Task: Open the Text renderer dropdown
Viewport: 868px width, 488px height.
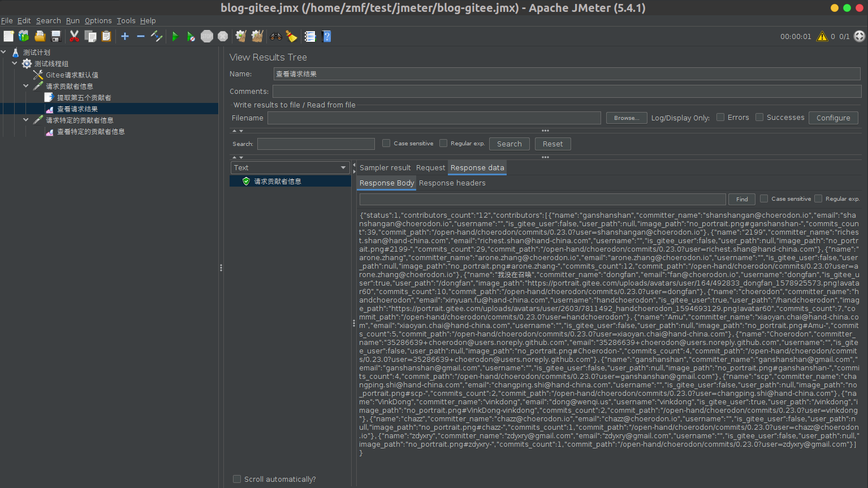Action: tap(290, 167)
